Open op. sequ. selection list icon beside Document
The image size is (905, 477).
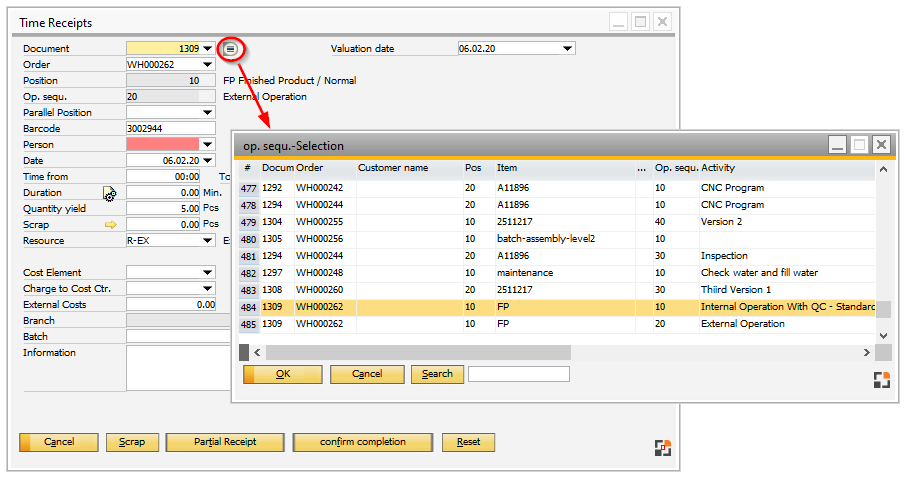click(231, 48)
